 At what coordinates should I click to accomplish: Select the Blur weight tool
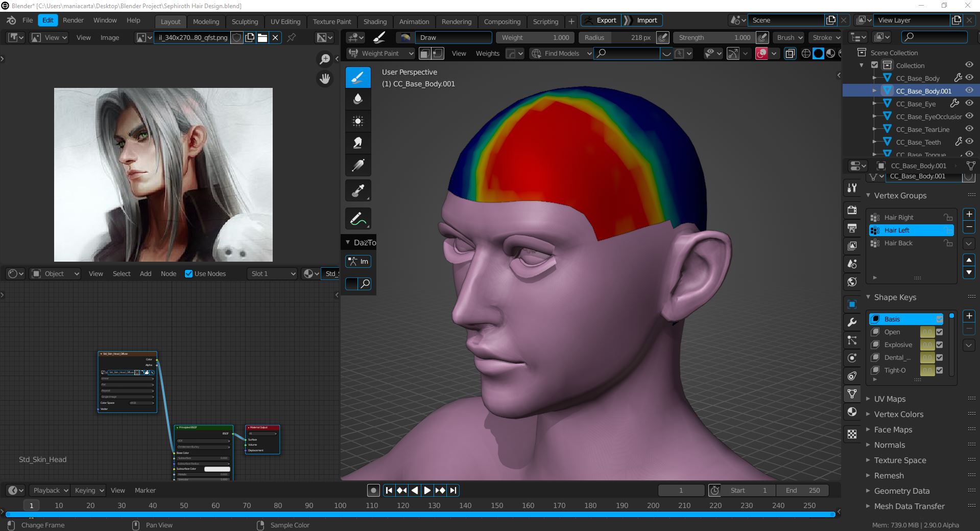coord(358,99)
